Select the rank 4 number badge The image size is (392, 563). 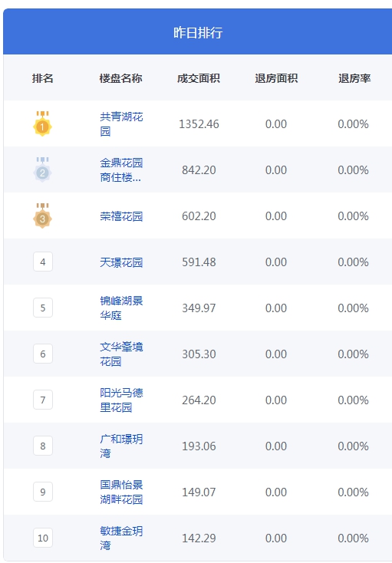pyautogui.click(x=43, y=262)
